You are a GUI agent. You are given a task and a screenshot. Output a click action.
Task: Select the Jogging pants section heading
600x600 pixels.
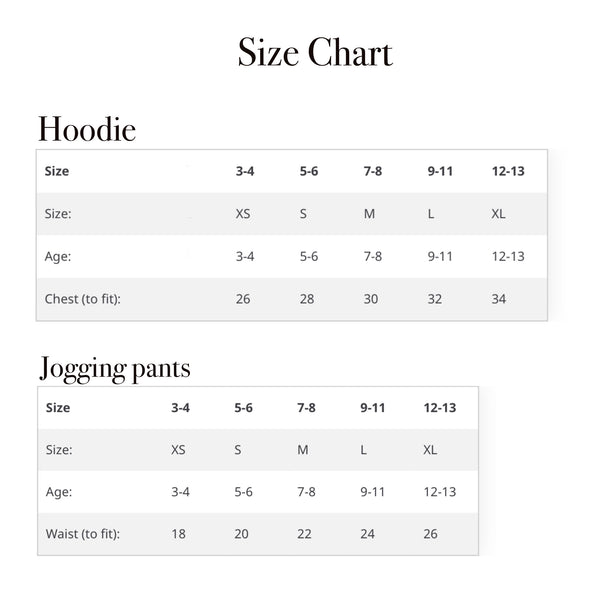[x=115, y=368]
